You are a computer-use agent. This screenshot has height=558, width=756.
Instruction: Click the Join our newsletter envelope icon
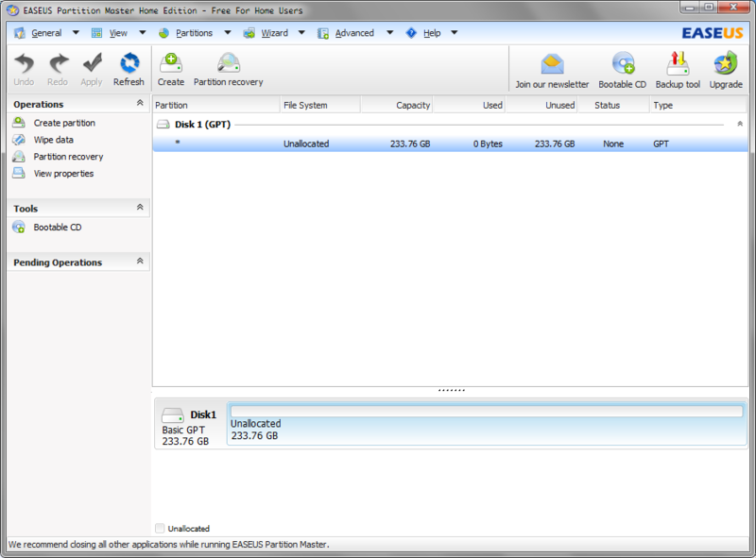pyautogui.click(x=552, y=64)
